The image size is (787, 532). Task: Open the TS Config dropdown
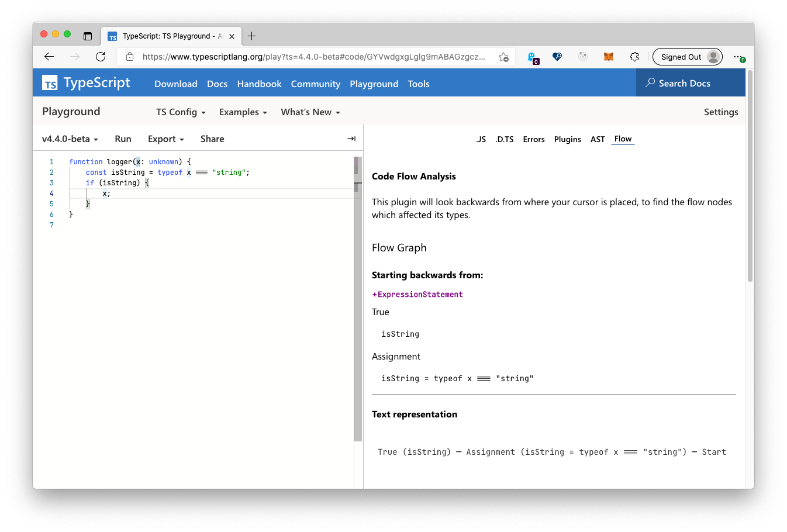pos(181,112)
